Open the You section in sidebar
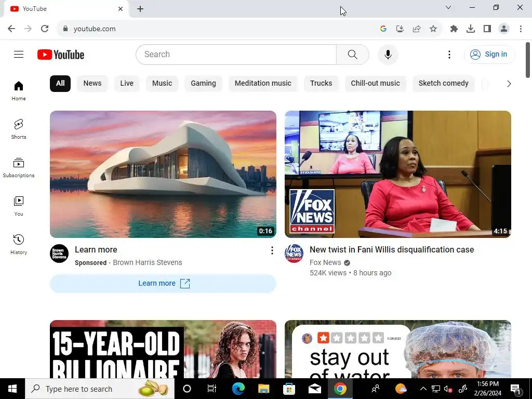Image resolution: width=532 pixels, height=399 pixels. point(19,206)
